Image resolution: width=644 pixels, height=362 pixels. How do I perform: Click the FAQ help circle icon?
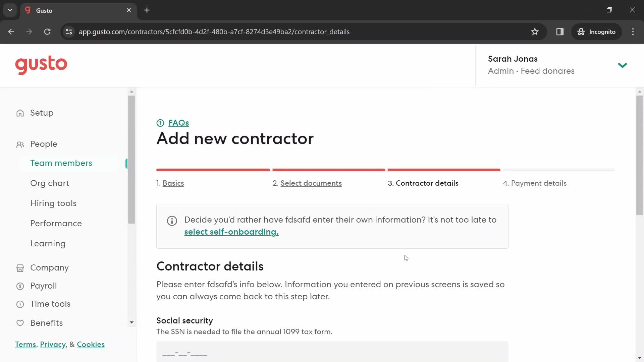(161, 123)
